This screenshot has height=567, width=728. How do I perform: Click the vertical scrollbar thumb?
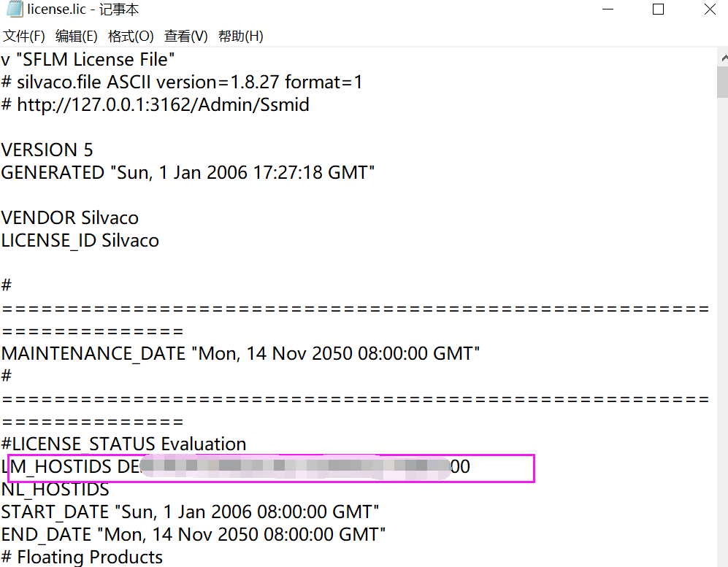pyautogui.click(x=723, y=82)
